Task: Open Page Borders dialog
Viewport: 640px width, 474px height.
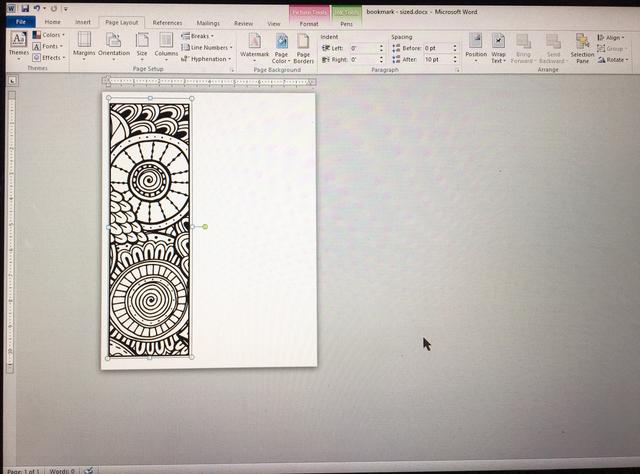Action: (x=303, y=48)
